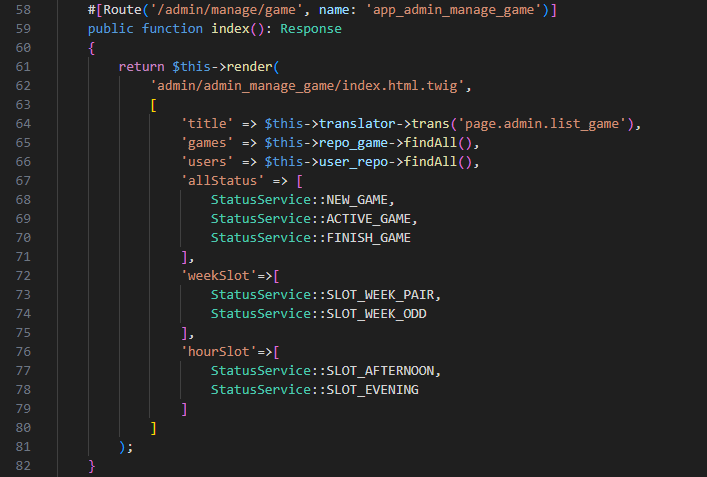Click the index method name
The height and width of the screenshot is (477, 707).
[x=230, y=28]
